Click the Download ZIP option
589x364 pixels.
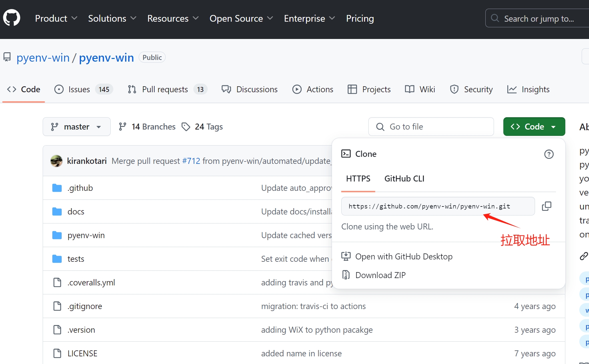[380, 275]
